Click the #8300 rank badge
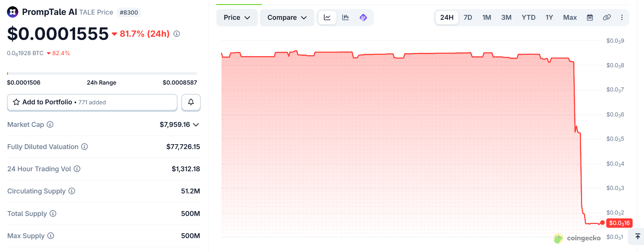This screenshot has width=644, height=252. [x=129, y=12]
